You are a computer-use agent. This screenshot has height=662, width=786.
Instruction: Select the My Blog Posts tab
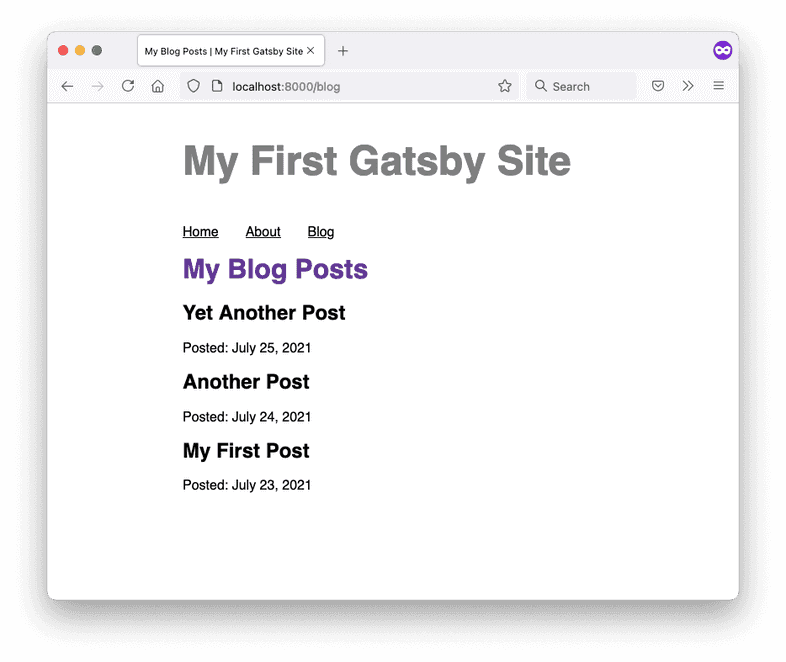tap(223, 51)
